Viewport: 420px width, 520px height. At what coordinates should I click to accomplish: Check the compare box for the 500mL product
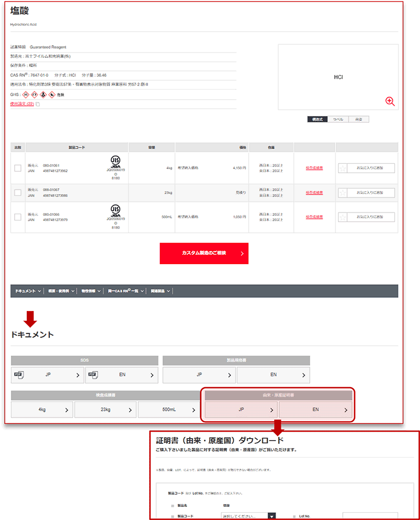[18, 217]
